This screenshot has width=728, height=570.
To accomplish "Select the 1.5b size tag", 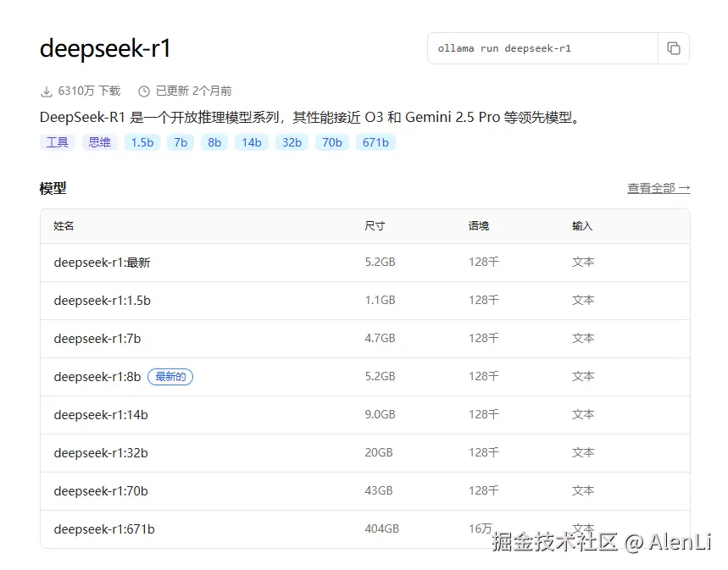I will 142,142.
